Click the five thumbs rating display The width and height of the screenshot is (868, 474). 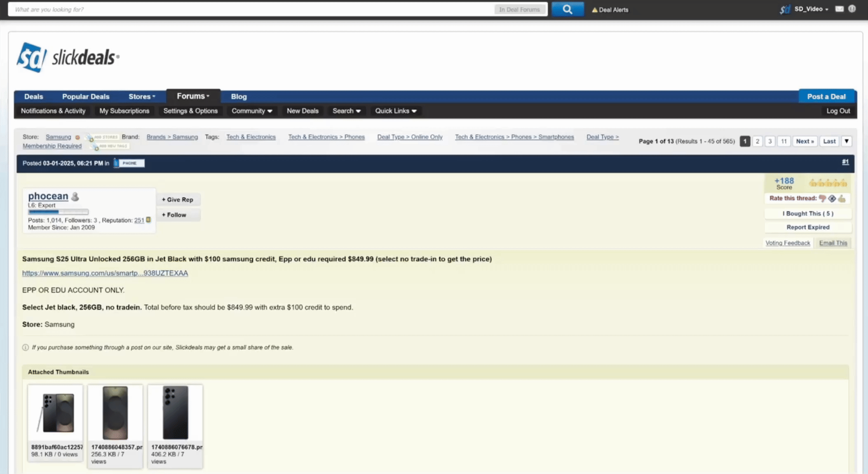(828, 183)
